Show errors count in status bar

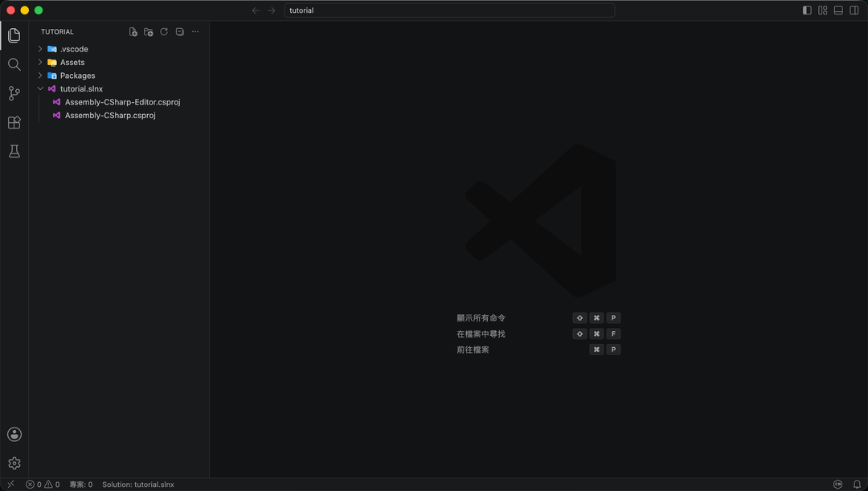tap(35, 485)
